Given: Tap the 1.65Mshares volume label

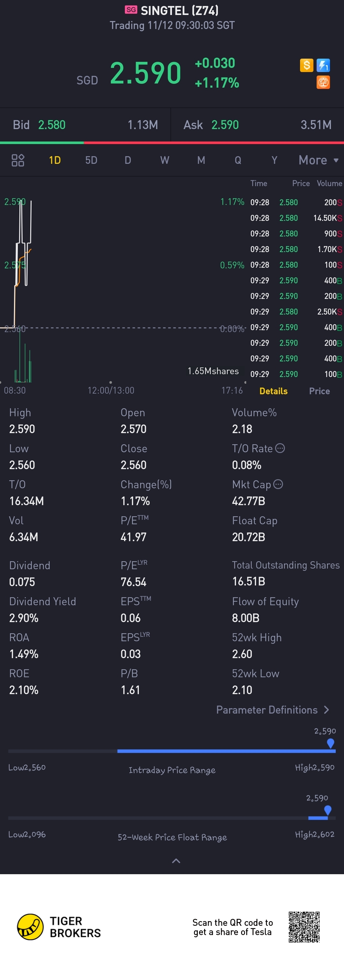Looking at the screenshot, I should pyautogui.click(x=213, y=371).
